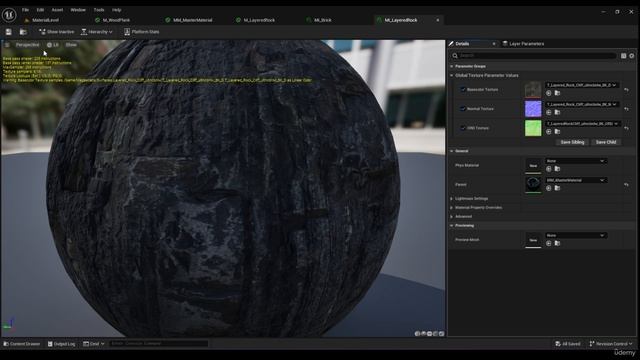
Task: Open the Content Drawer
Action: pos(22,344)
